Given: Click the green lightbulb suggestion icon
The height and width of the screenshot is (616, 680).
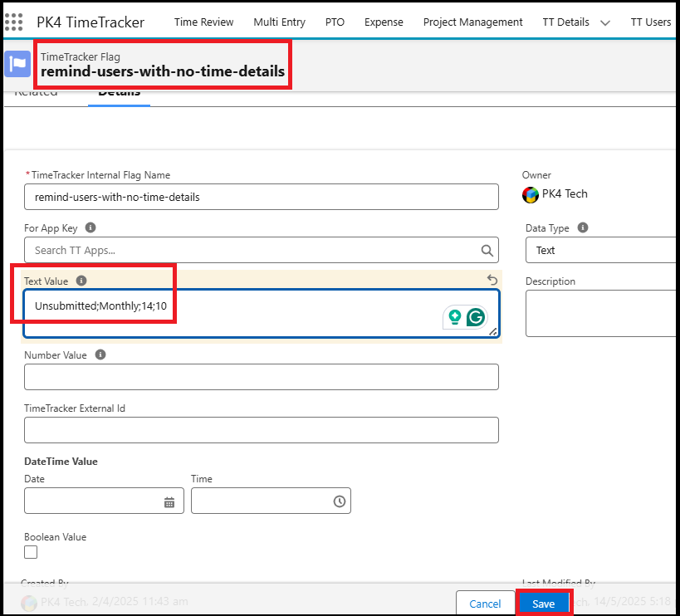Looking at the screenshot, I should pyautogui.click(x=454, y=317).
